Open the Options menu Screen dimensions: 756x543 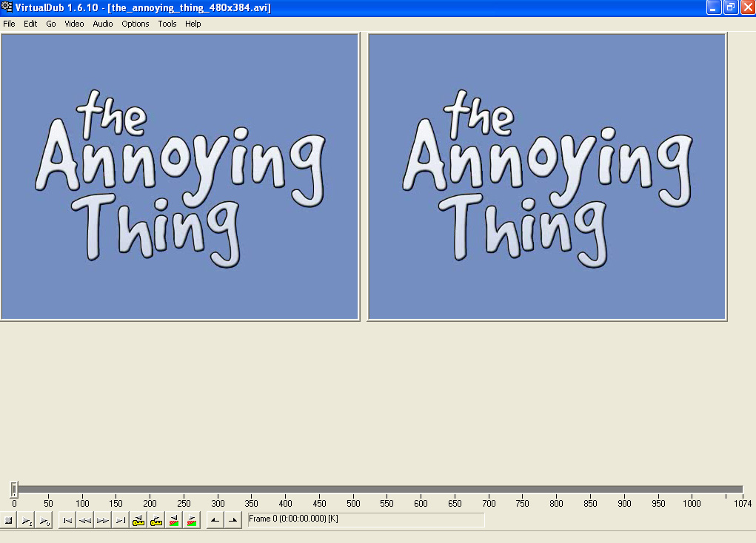click(135, 24)
